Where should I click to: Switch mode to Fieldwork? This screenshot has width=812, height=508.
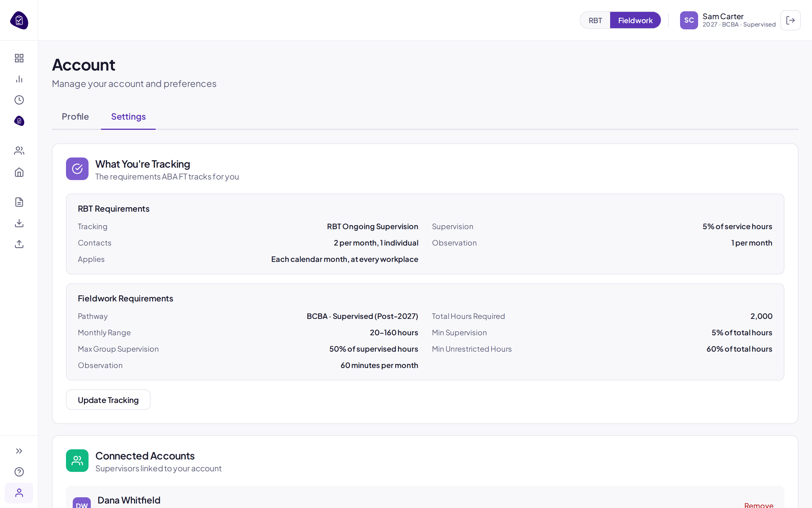635,20
